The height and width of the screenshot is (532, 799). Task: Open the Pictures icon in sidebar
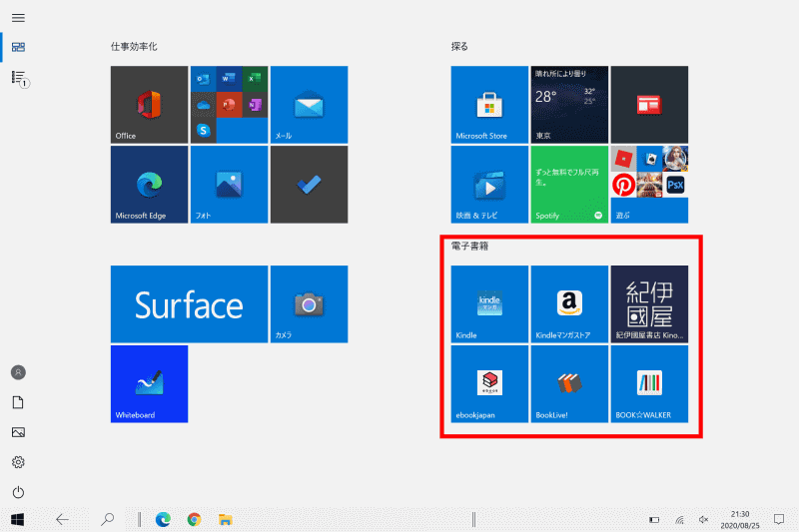tap(18, 432)
